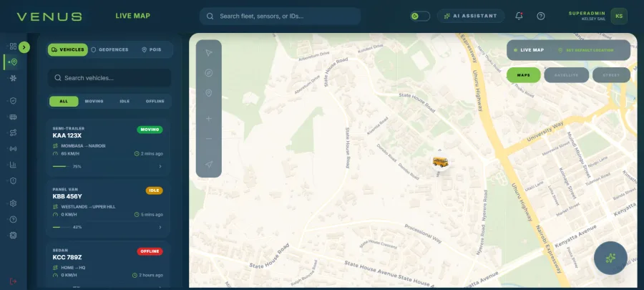Image resolution: width=644 pixels, height=290 pixels.
Task: Click the notifications bell icon
Action: pyautogui.click(x=519, y=16)
